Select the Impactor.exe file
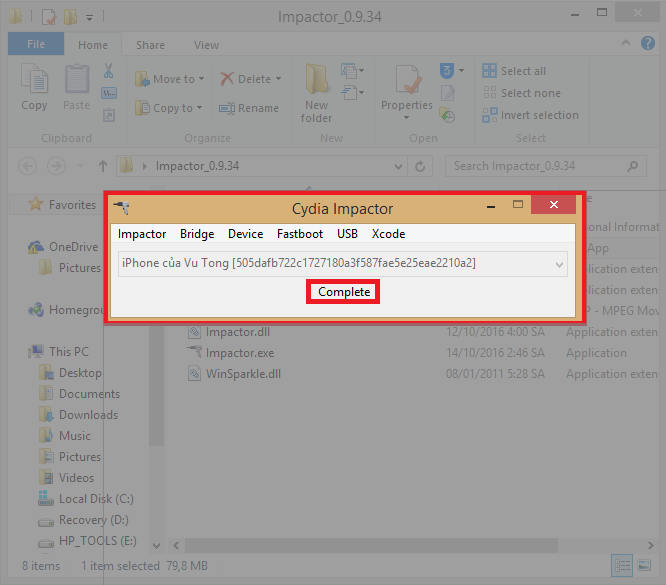Viewport: 666px width, 585px height. (231, 353)
